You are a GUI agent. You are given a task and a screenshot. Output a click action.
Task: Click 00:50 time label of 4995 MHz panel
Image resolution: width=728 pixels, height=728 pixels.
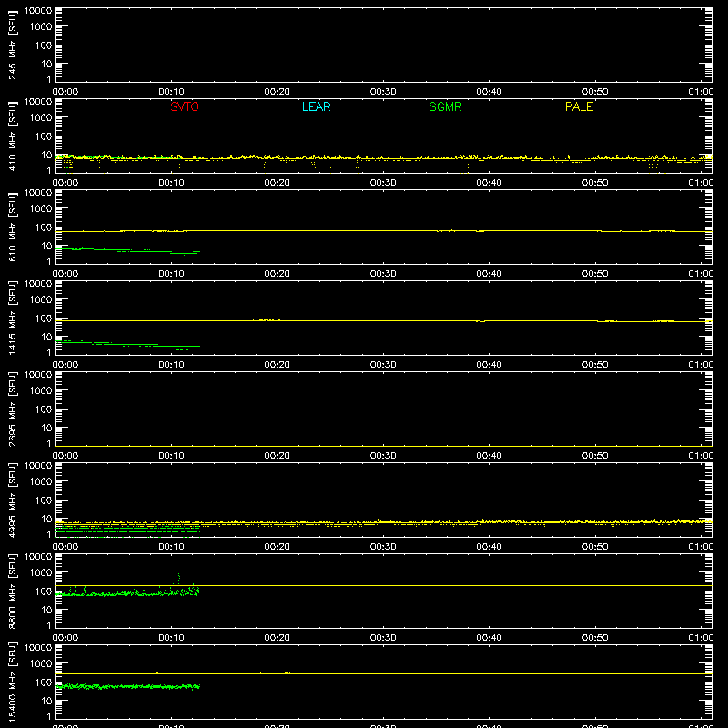tap(595, 547)
